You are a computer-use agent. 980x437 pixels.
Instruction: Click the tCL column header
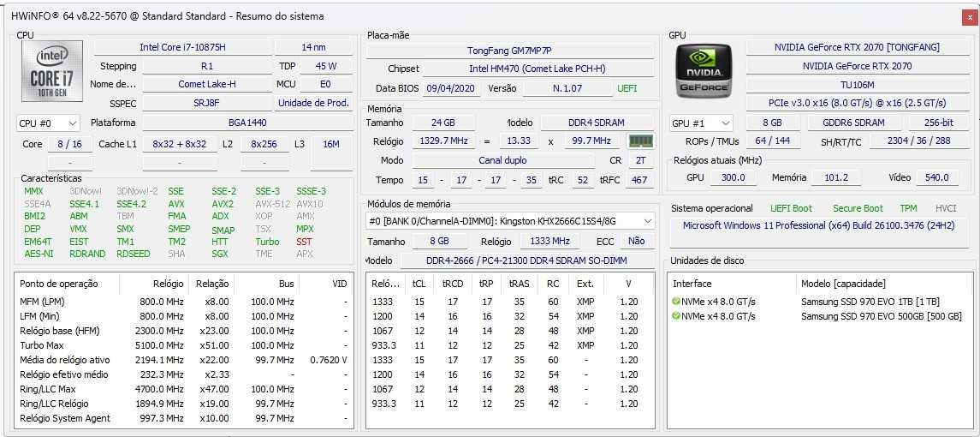tap(419, 284)
